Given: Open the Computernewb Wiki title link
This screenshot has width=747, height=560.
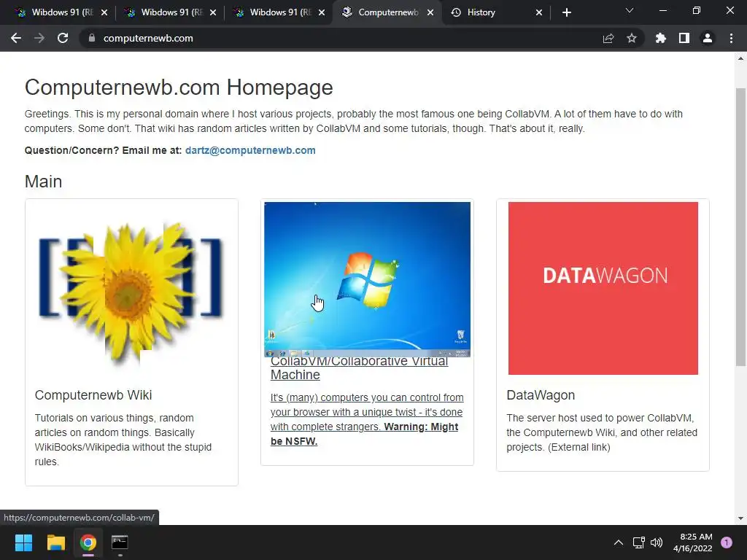Looking at the screenshot, I should (93, 395).
